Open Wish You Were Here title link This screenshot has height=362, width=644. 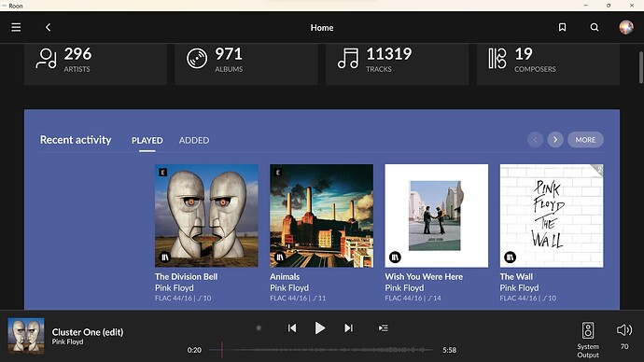click(424, 276)
